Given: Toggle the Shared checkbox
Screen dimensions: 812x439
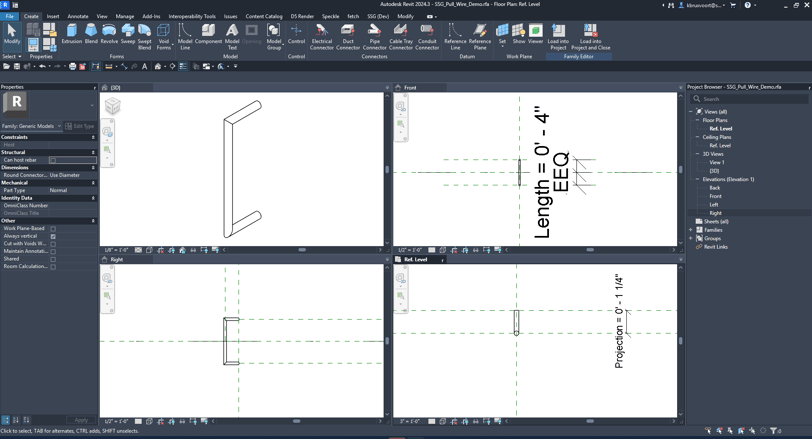Looking at the screenshot, I should (53, 259).
